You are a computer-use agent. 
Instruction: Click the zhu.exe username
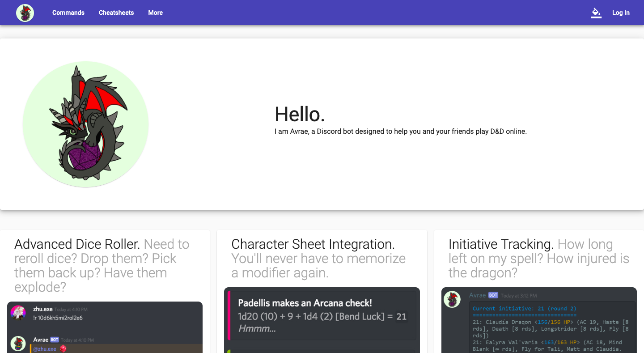43,309
